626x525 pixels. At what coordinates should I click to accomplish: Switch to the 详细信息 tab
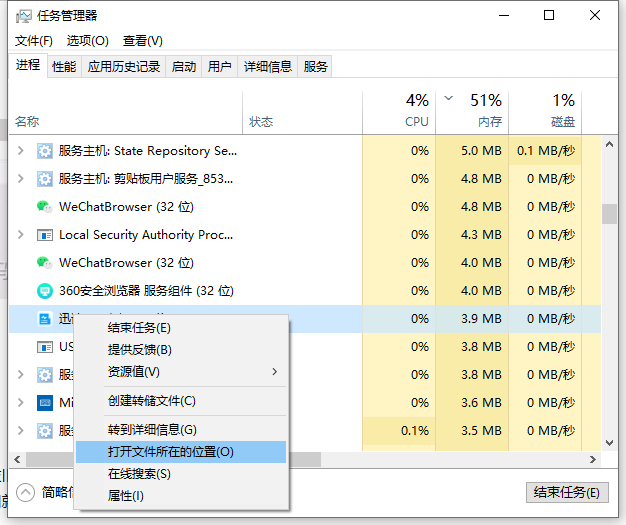point(267,67)
